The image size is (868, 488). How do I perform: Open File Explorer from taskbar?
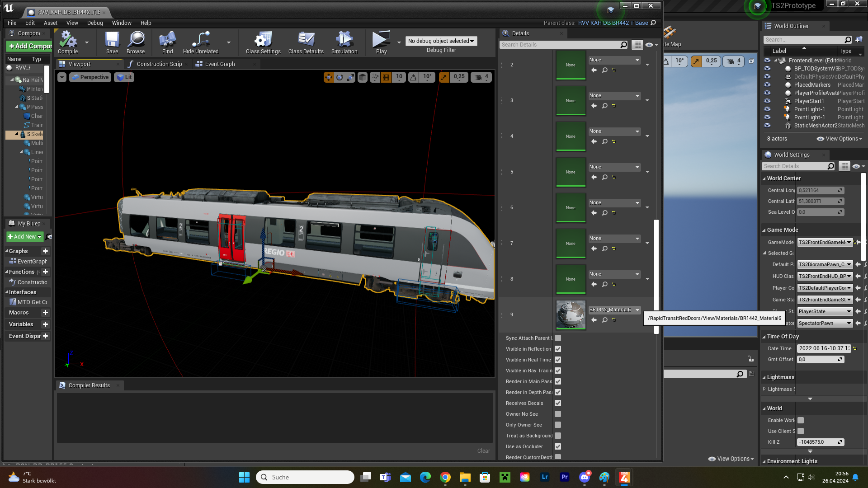465,477
